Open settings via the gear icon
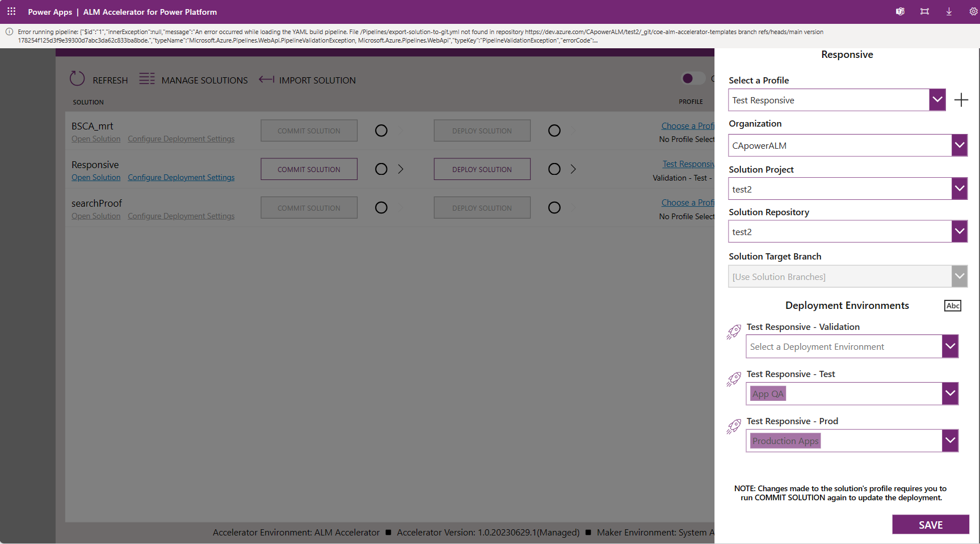This screenshot has height=544, width=980. (973, 11)
